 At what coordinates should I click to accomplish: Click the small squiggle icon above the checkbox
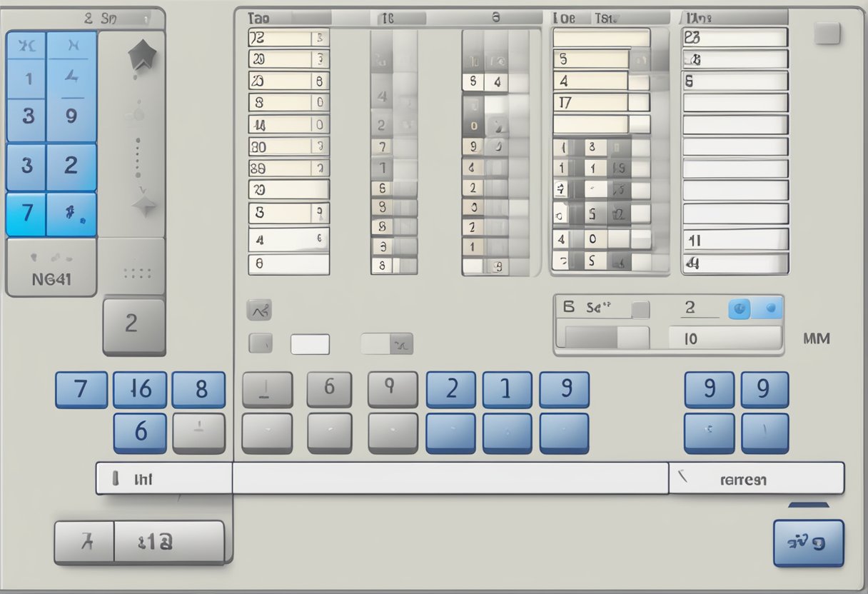pos(258,311)
